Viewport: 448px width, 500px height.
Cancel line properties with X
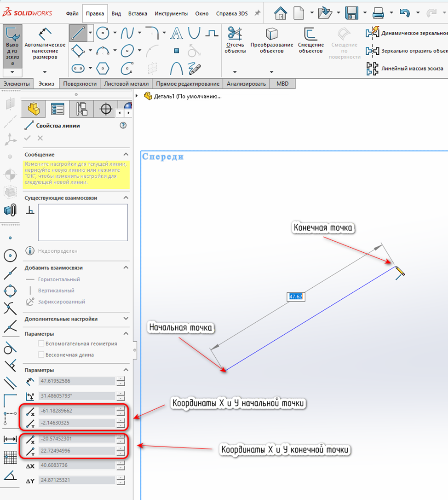pyautogui.click(x=40, y=138)
